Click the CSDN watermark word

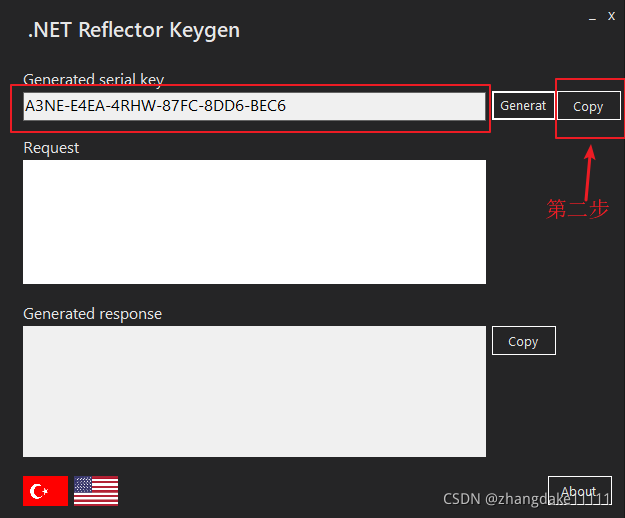(463, 497)
